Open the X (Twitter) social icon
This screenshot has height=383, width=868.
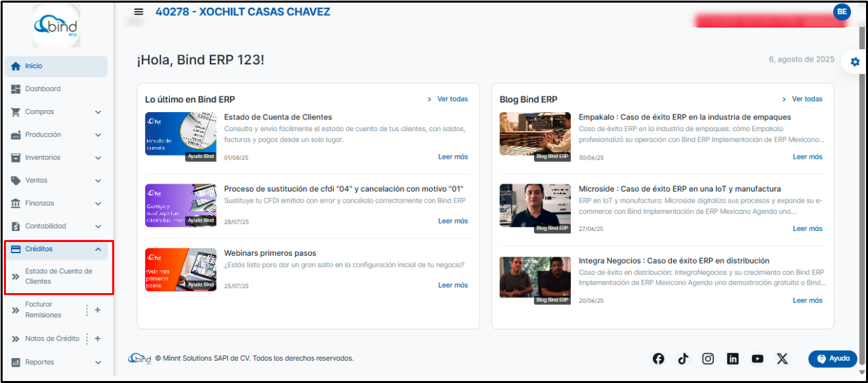coord(782,359)
